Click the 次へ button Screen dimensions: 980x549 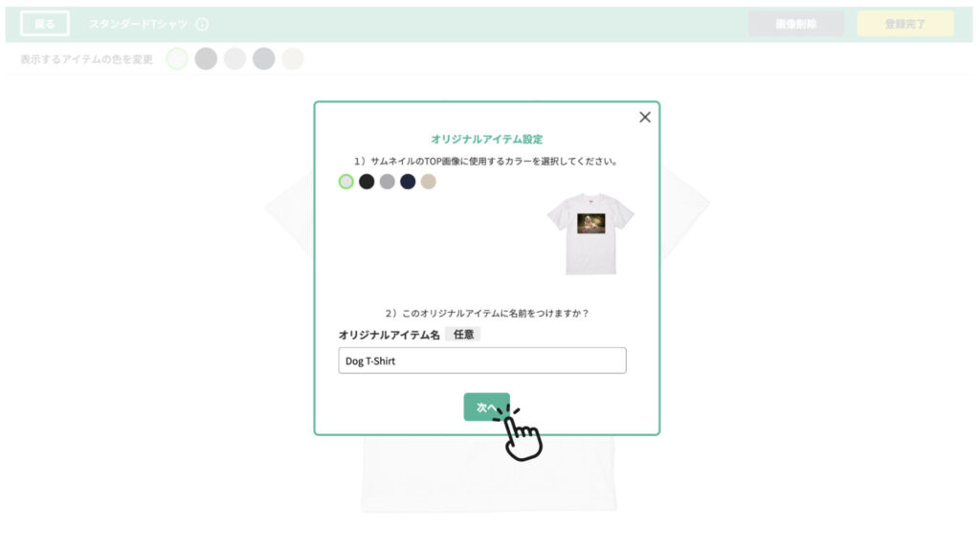(487, 407)
